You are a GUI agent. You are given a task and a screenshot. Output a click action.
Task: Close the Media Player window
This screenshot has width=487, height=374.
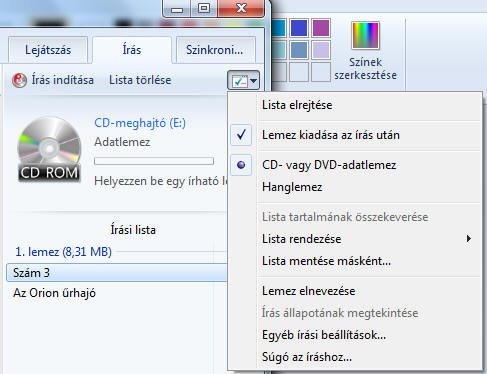click(x=241, y=8)
